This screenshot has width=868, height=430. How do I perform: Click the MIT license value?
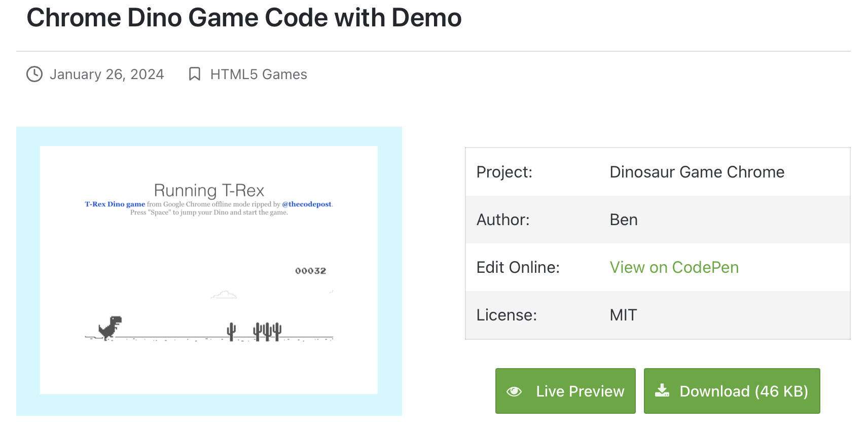[x=623, y=315]
